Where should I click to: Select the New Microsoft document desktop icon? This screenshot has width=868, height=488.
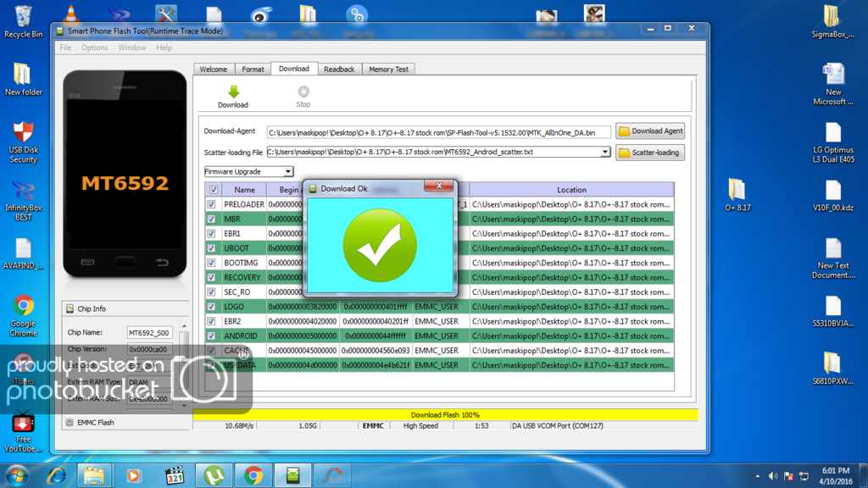pyautogui.click(x=833, y=84)
